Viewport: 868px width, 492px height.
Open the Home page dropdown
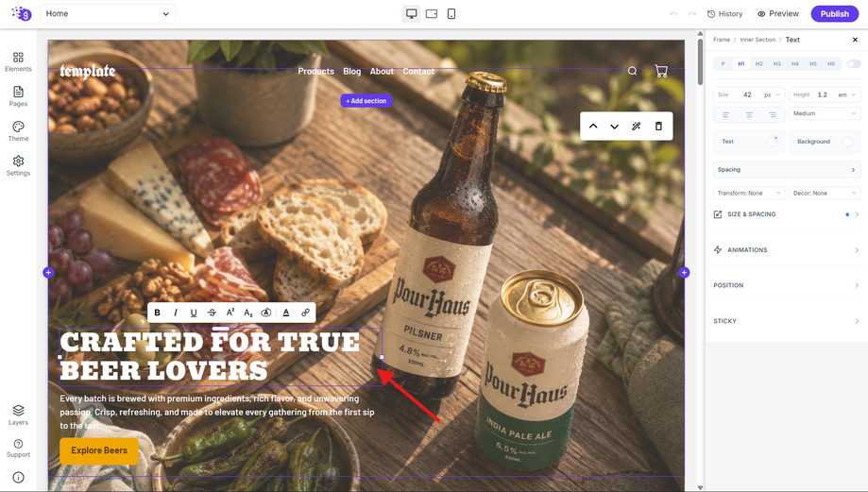point(108,14)
